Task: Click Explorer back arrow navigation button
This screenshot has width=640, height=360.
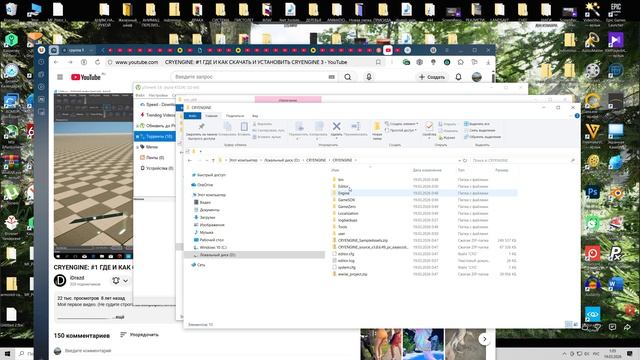Action: pyautogui.click(x=190, y=160)
